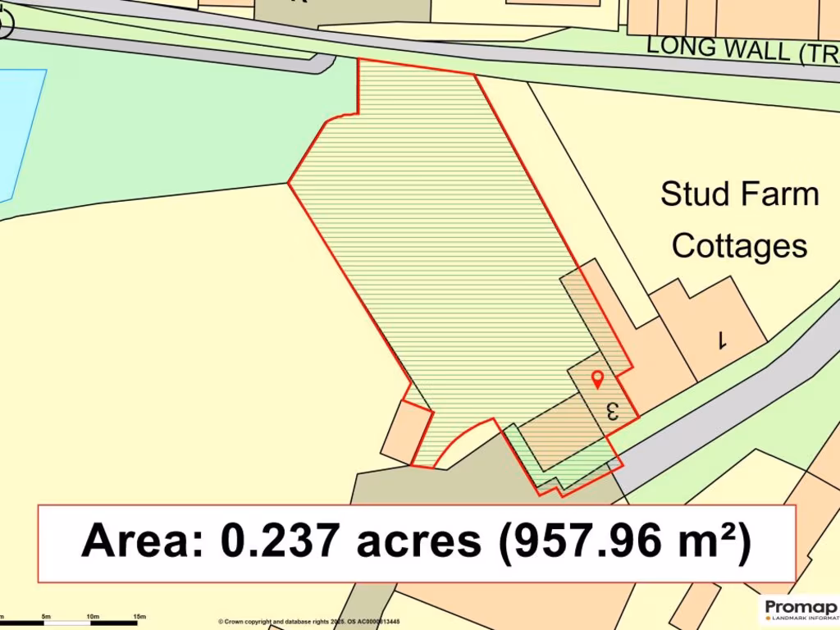840x630 pixels.
Task: Click the 5m mark on scale bar
Action: [x=47, y=616]
